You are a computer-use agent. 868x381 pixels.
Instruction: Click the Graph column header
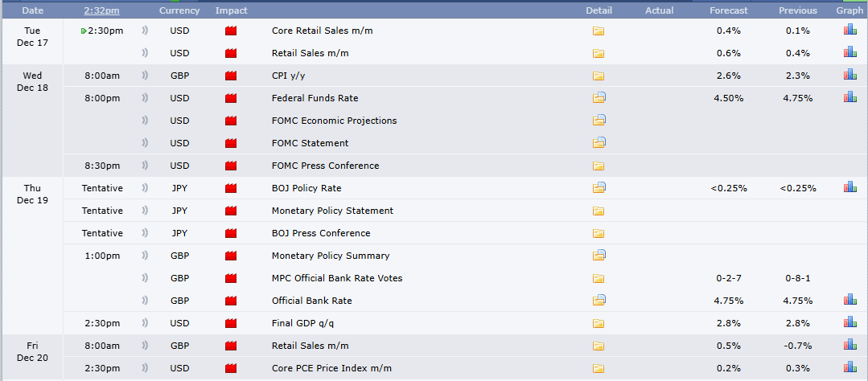tap(849, 10)
